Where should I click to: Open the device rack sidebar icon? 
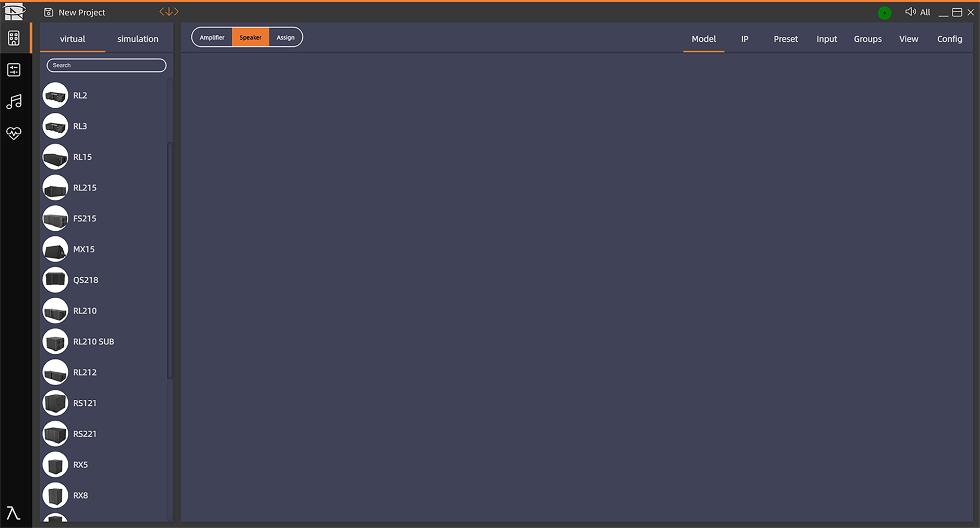[x=14, y=38]
